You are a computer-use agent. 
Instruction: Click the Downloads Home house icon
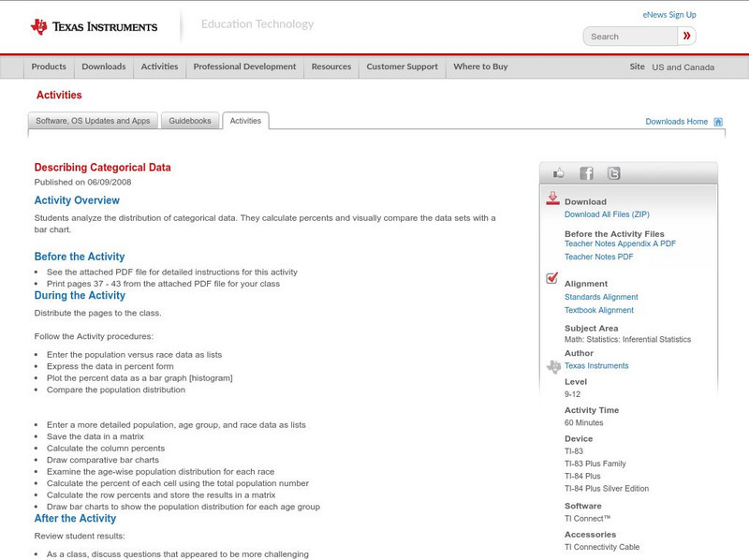(x=718, y=122)
